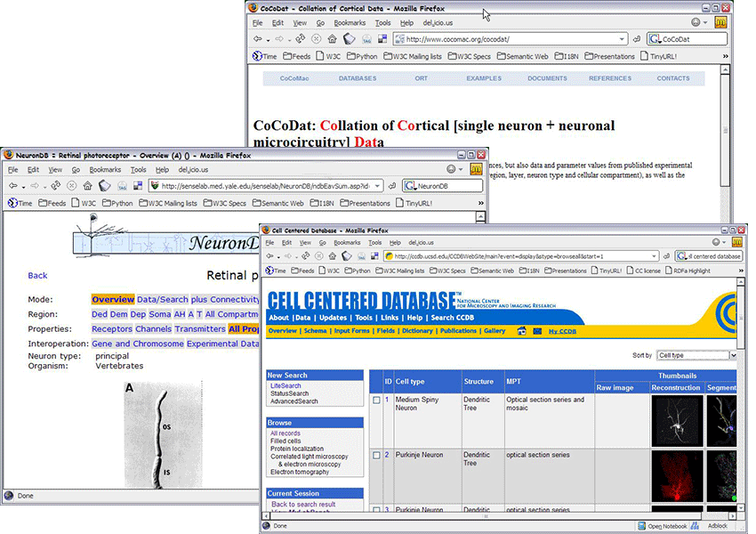
Task: Click Stop icon in CoCoDat browser toolbar
Action: coord(316,39)
